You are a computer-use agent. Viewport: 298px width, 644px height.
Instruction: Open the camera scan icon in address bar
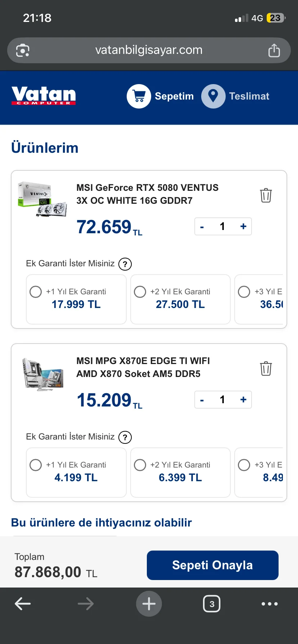(x=23, y=50)
